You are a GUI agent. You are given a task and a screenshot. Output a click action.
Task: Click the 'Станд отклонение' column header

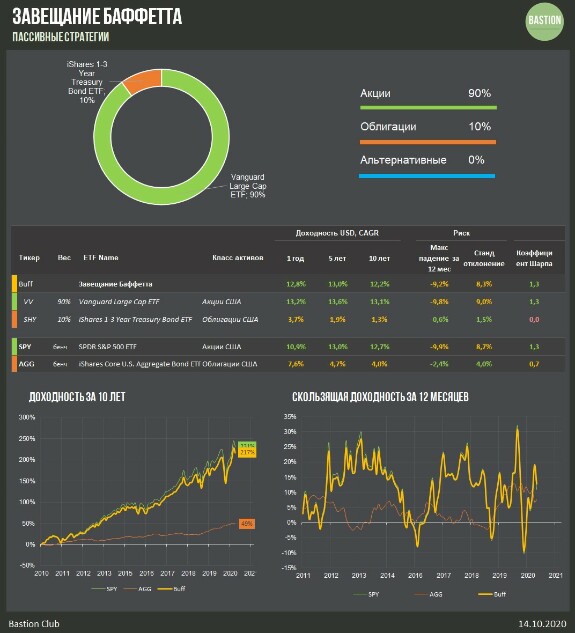484,258
